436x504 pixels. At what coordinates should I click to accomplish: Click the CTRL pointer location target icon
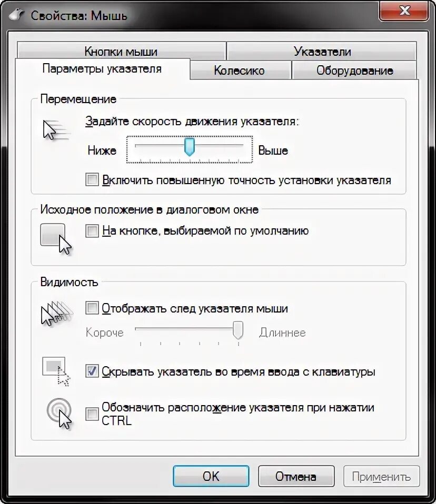tap(59, 414)
